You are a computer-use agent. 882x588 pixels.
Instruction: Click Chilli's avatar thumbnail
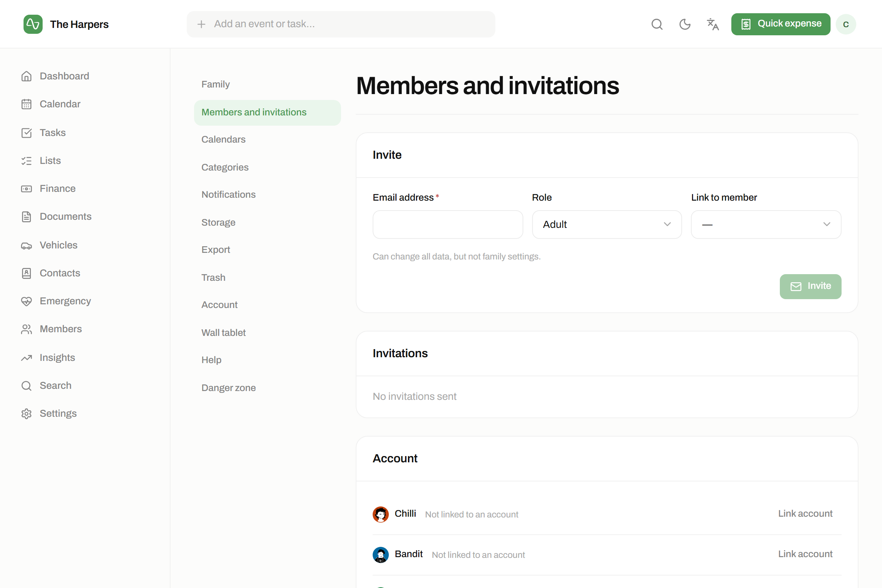tap(381, 514)
